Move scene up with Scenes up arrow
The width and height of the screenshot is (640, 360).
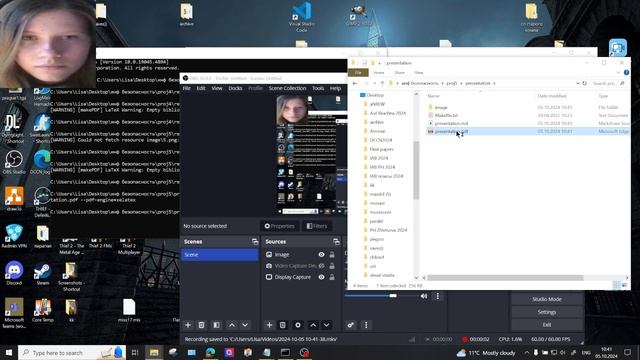coord(231,325)
